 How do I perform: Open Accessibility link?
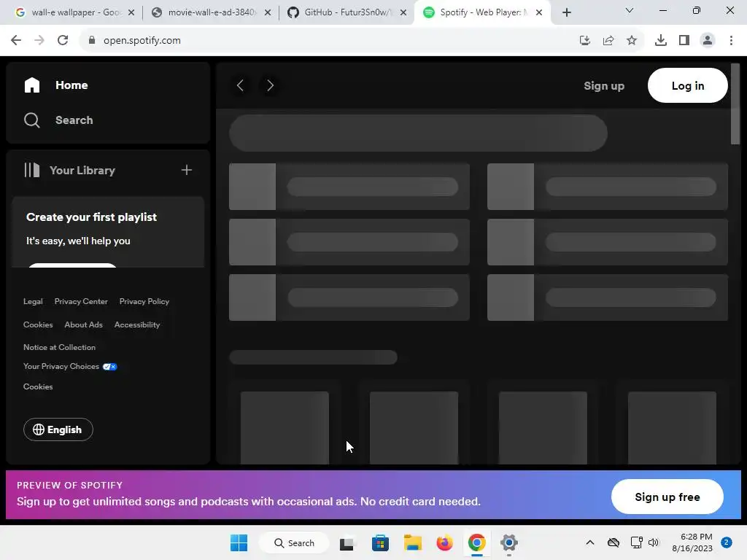[137, 324]
